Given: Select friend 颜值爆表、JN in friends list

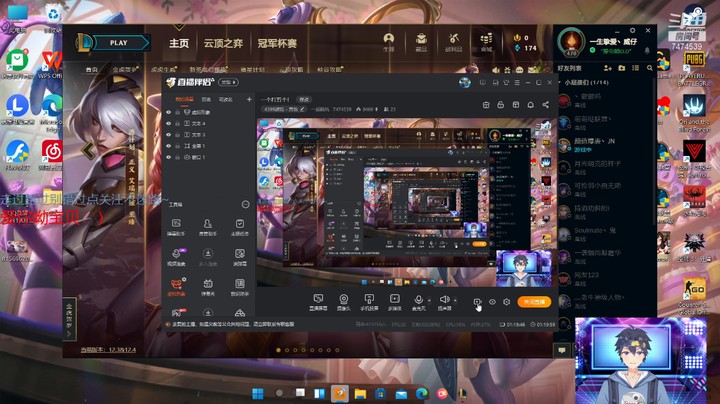Looking at the screenshot, I should click(x=604, y=145).
